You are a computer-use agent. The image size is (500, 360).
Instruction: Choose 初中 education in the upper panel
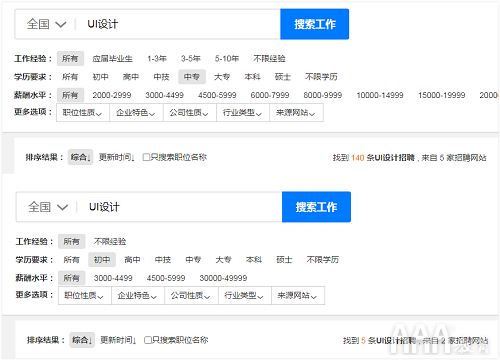point(100,77)
